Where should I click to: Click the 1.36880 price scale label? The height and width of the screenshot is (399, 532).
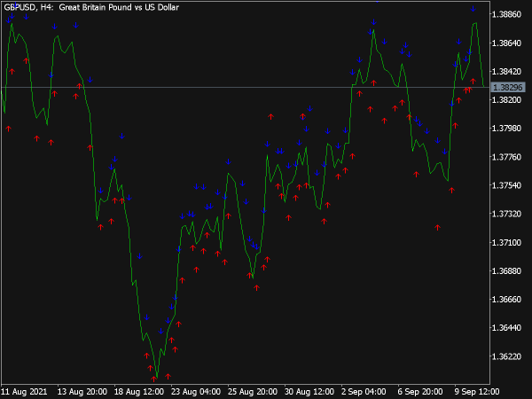[x=506, y=270]
